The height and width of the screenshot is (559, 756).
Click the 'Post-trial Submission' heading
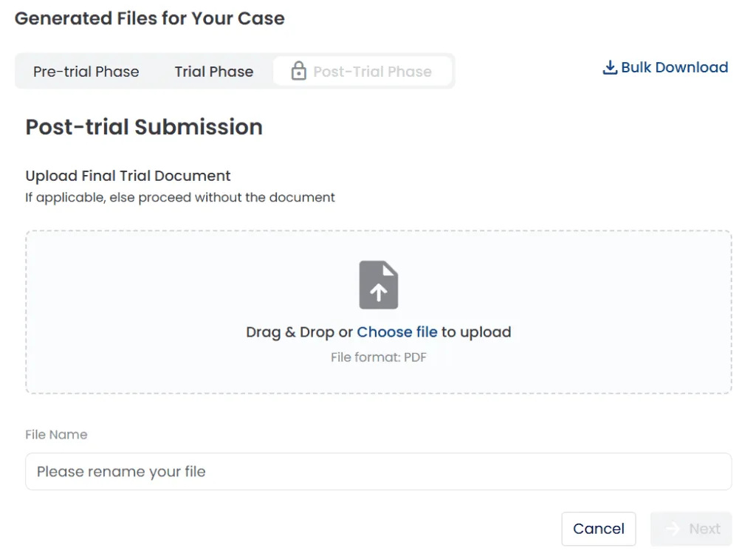(x=144, y=127)
